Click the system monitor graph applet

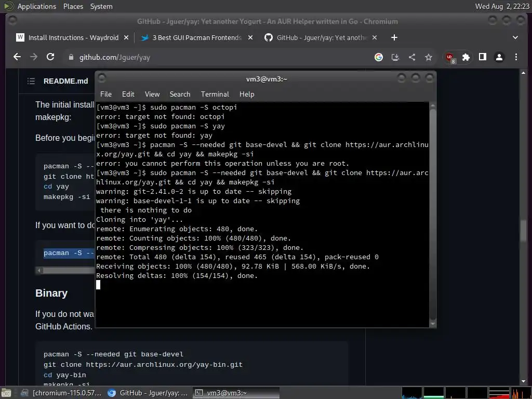[x=466, y=393]
